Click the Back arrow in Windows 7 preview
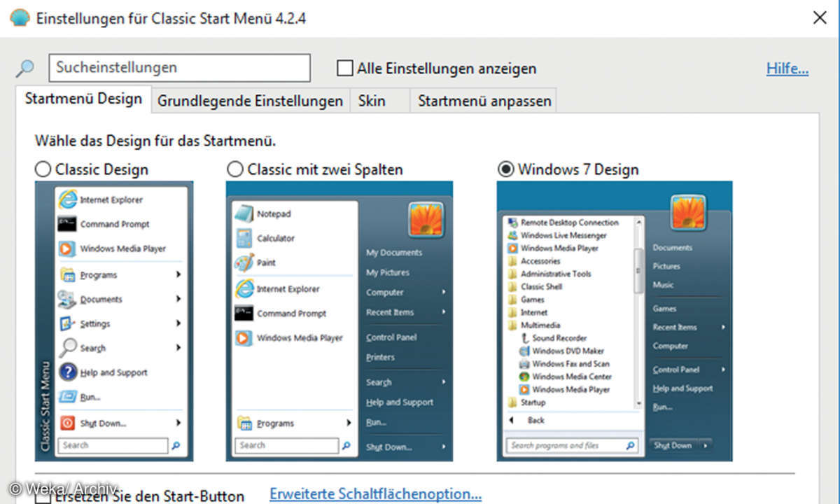Screen dimensions: 840x504 click(512, 420)
